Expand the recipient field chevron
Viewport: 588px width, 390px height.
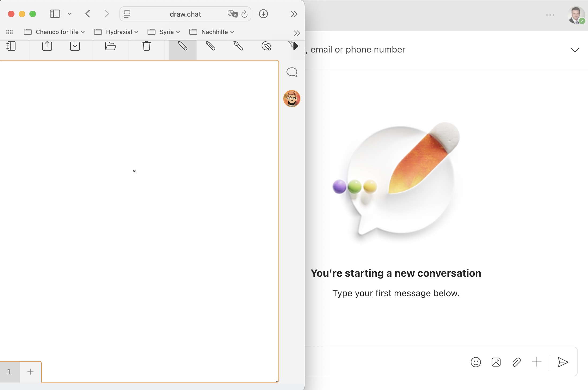tap(575, 50)
